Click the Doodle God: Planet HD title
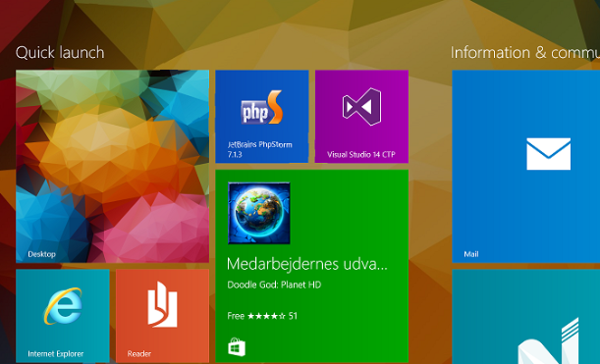 click(274, 285)
